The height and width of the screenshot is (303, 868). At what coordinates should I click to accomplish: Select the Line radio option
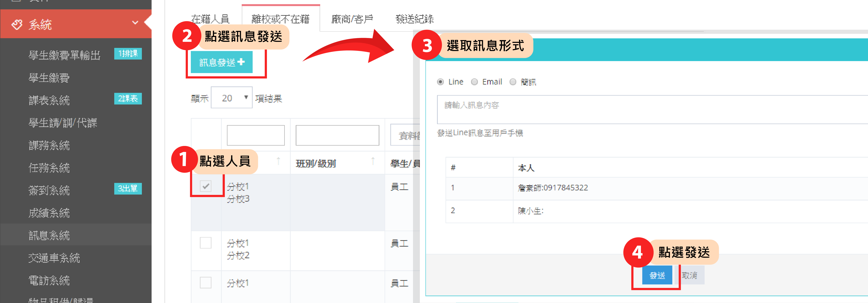[x=440, y=82]
